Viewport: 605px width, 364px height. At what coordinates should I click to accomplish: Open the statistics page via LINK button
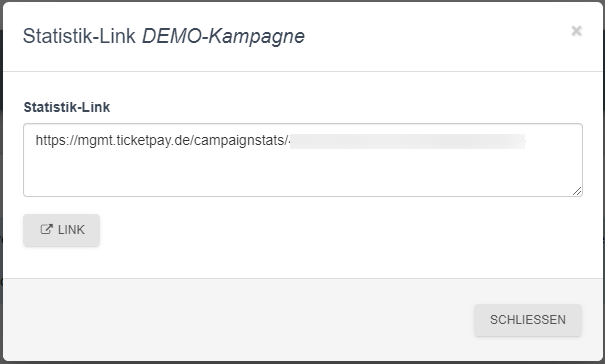click(x=61, y=230)
